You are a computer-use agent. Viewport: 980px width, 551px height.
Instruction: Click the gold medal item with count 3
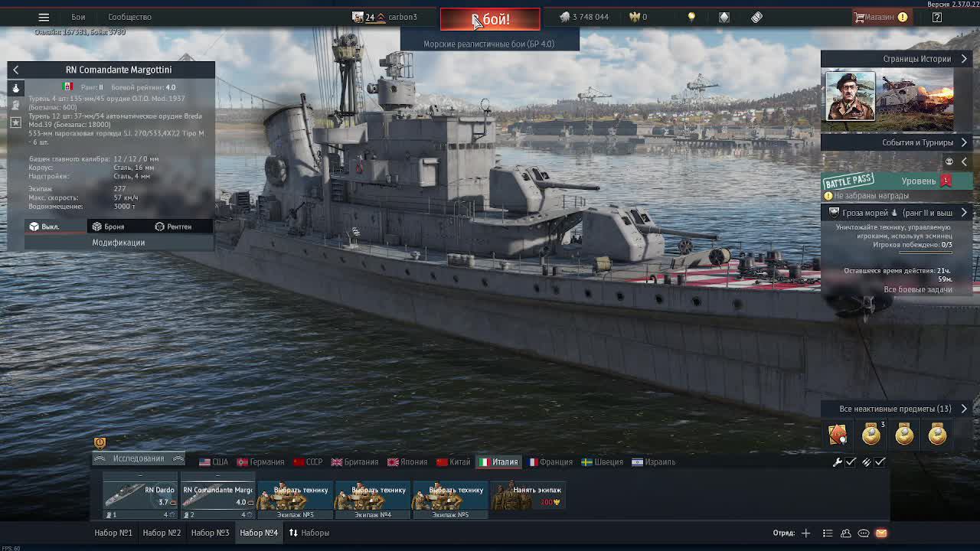pos(871,435)
